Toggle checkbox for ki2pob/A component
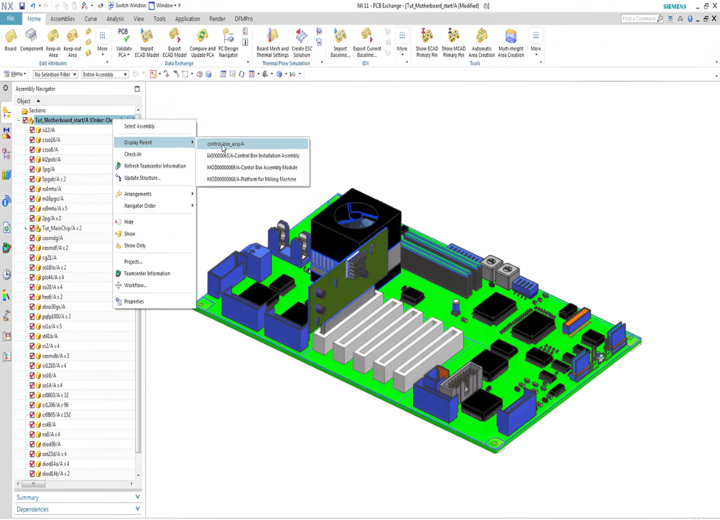Screen dimensions: 720x520 [32, 159]
